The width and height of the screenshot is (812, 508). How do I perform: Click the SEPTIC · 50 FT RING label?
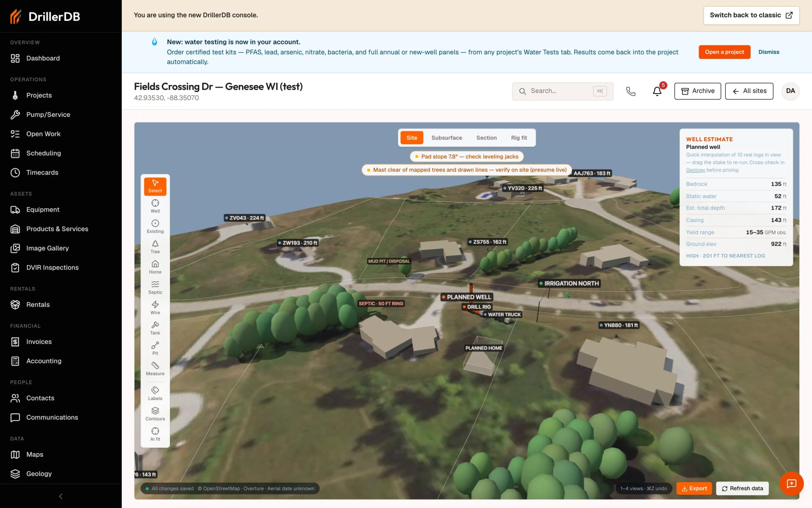click(381, 304)
